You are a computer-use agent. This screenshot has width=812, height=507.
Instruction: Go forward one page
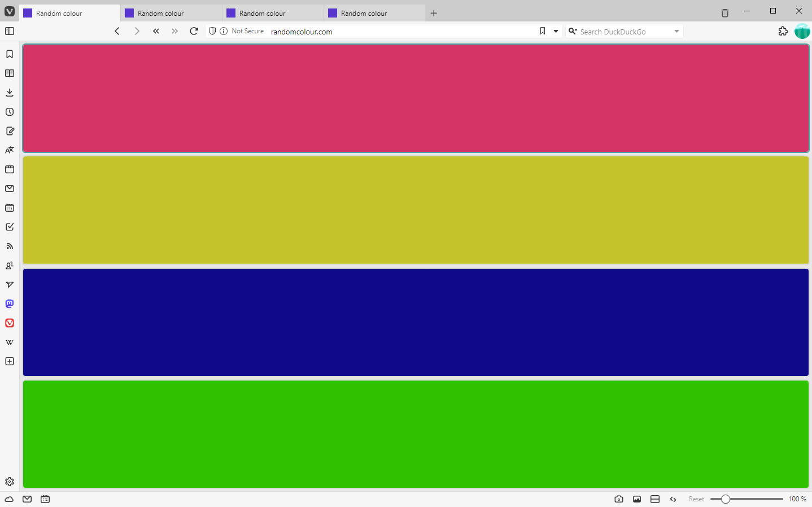137,31
